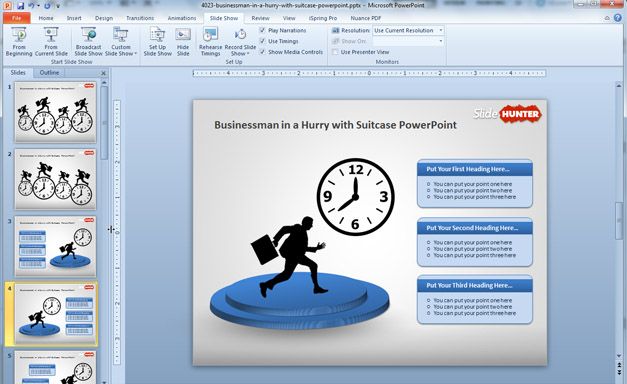Viewport: 627px width, 384px height.
Task: Go to next slide double-arrow button
Action: 619,373
